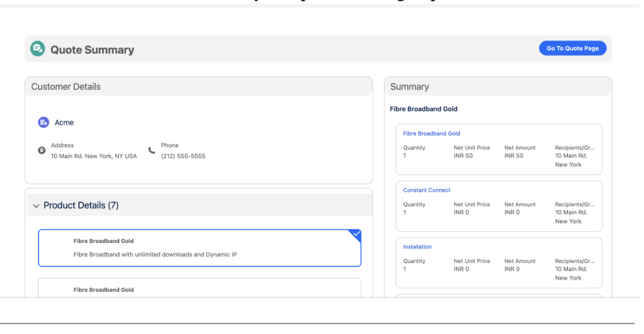Deselect the checked Fibre Broadband Gold card

coord(355,236)
